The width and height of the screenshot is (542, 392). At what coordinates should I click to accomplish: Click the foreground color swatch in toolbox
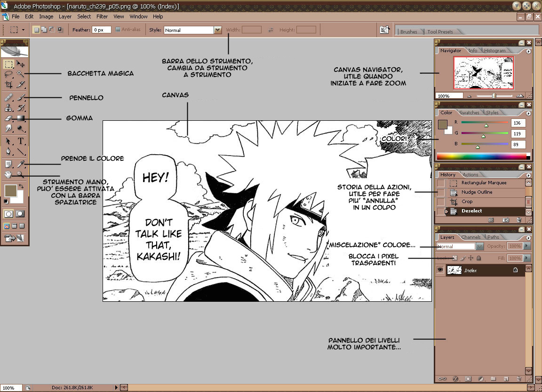pos(10,190)
